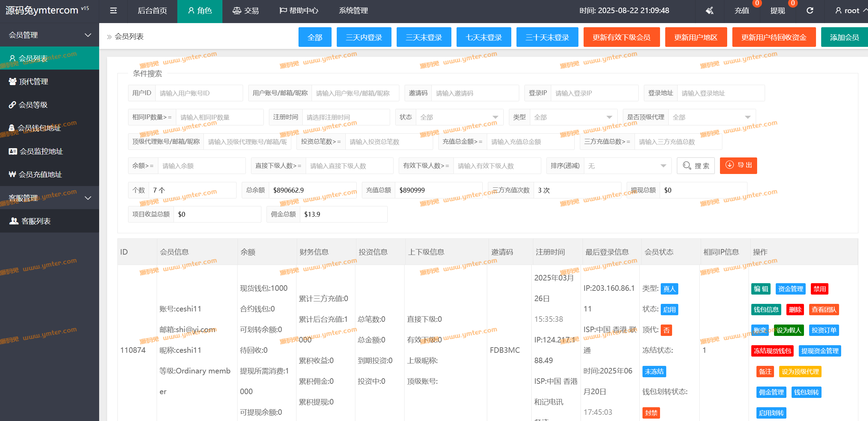Open 会员充值地址 in the sidebar
The height and width of the screenshot is (421, 868).
[x=40, y=174]
